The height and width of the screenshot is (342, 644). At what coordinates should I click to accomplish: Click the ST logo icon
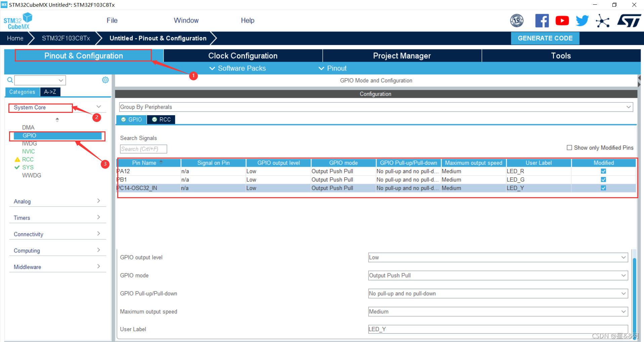click(629, 21)
